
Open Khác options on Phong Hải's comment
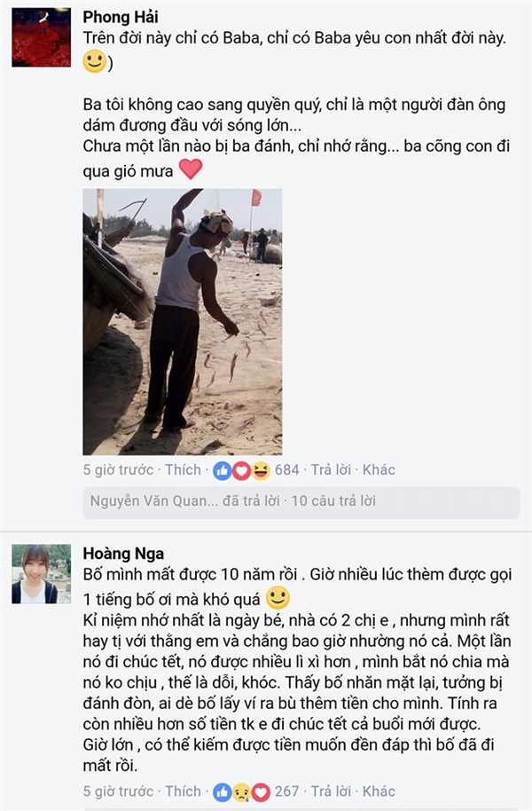pyautogui.click(x=379, y=469)
